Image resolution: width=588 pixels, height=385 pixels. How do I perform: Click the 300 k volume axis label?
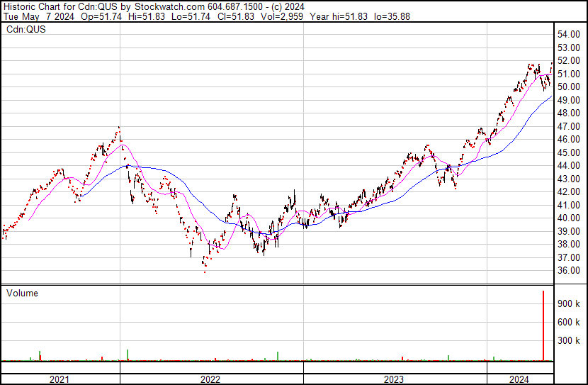[x=569, y=341]
